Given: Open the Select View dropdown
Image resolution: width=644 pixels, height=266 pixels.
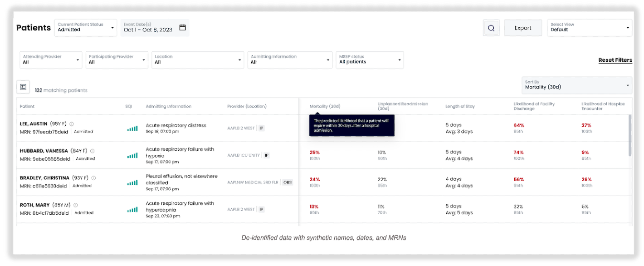Looking at the screenshot, I should coord(590,28).
